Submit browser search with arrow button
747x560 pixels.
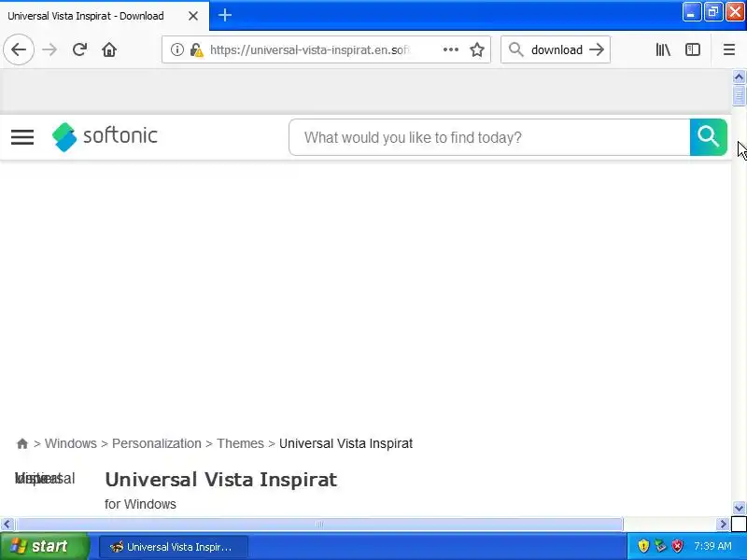click(597, 49)
